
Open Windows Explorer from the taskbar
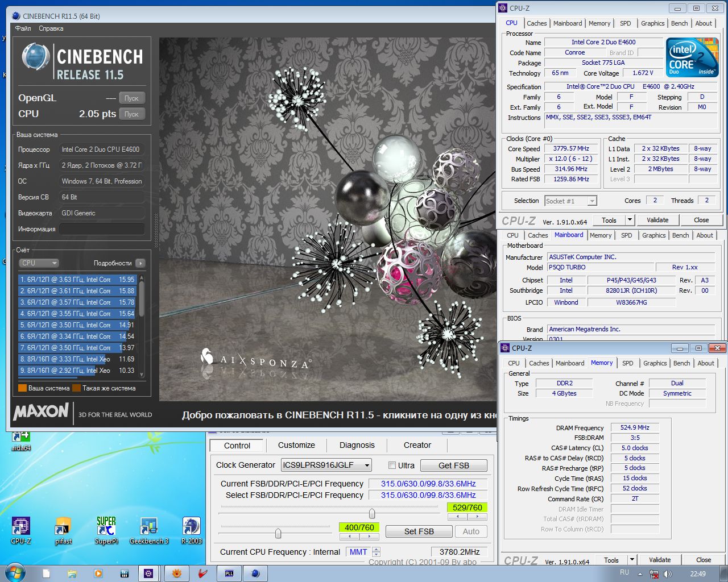[x=72, y=573]
